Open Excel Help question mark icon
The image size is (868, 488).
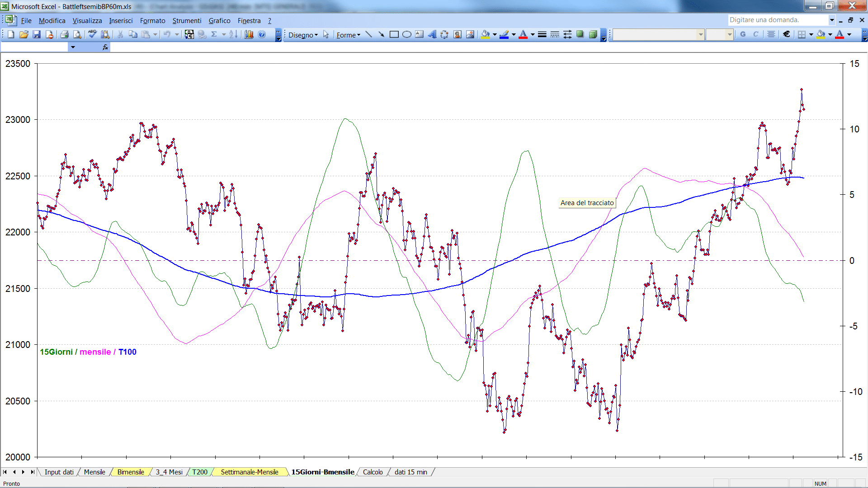262,34
